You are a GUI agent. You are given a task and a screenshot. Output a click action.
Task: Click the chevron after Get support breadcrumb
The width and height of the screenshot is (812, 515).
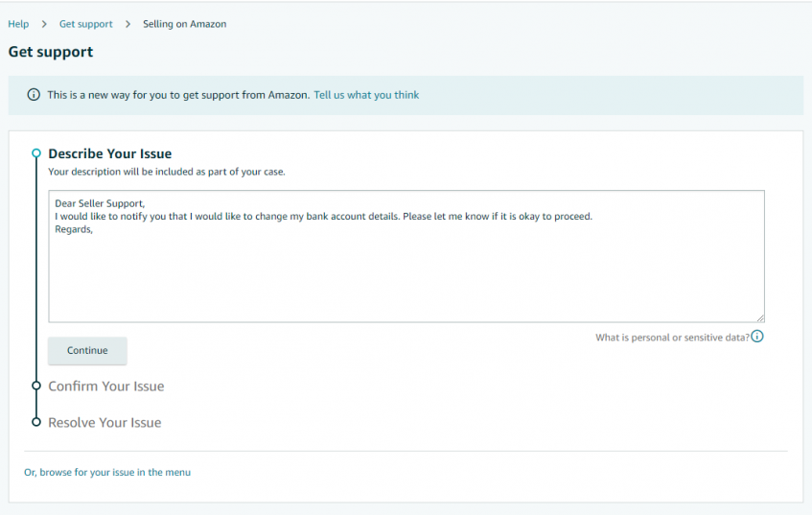pyautogui.click(x=128, y=24)
